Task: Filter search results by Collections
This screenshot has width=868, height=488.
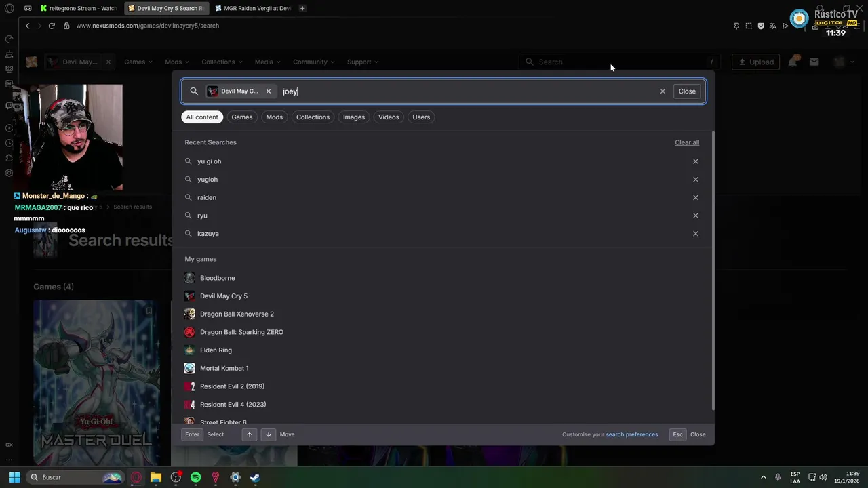Action: coord(313,117)
